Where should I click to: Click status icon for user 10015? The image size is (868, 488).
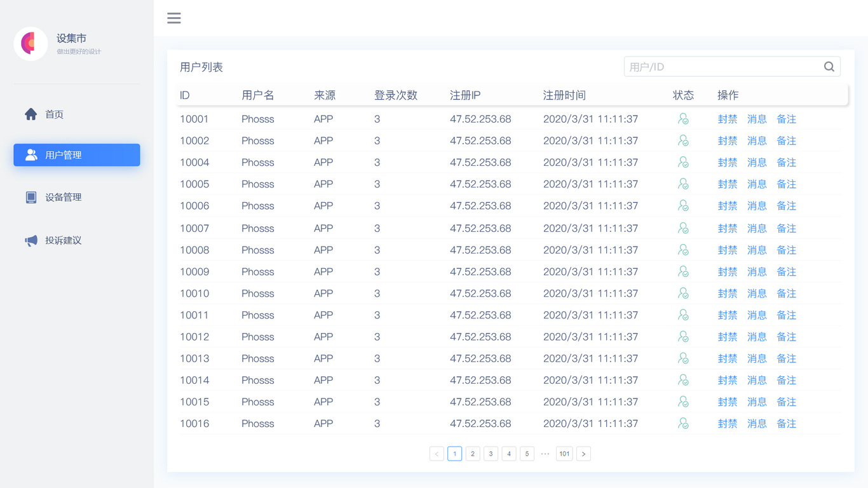[x=683, y=402]
